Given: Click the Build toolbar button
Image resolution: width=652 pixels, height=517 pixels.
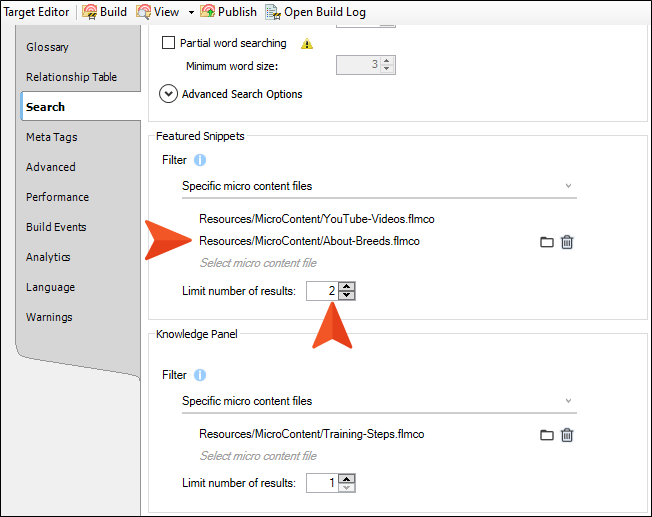Looking at the screenshot, I should pos(104,12).
